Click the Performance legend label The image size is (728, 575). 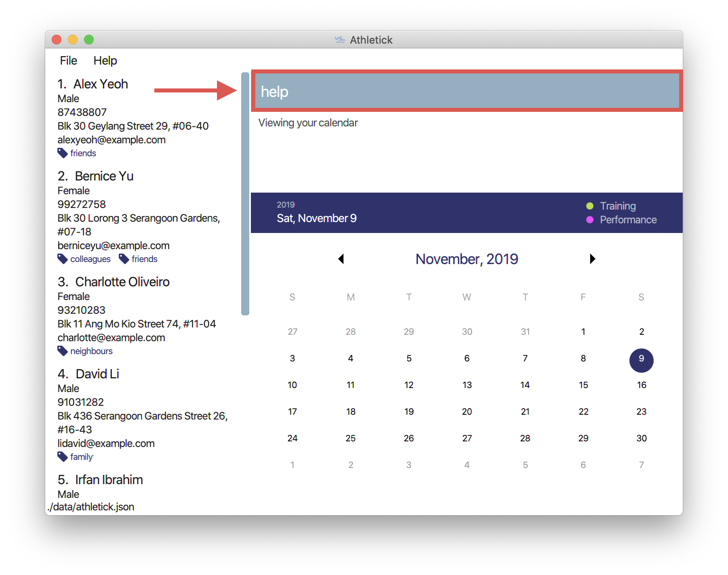[x=628, y=220]
